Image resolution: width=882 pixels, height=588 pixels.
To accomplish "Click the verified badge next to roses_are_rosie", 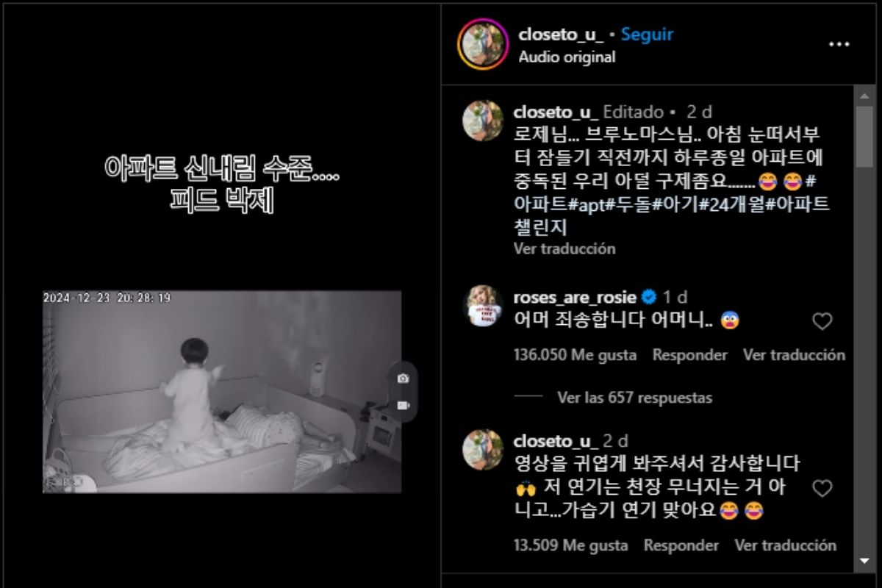I will click(649, 297).
